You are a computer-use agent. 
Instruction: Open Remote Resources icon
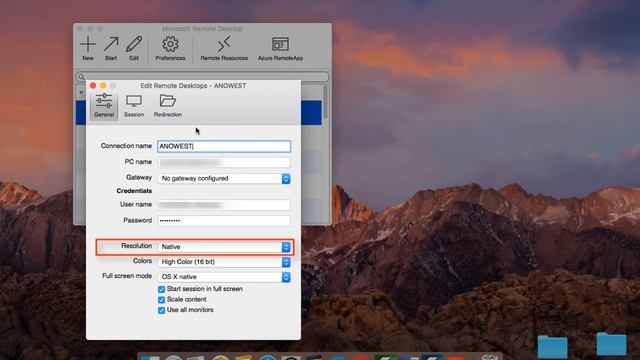pos(224,44)
